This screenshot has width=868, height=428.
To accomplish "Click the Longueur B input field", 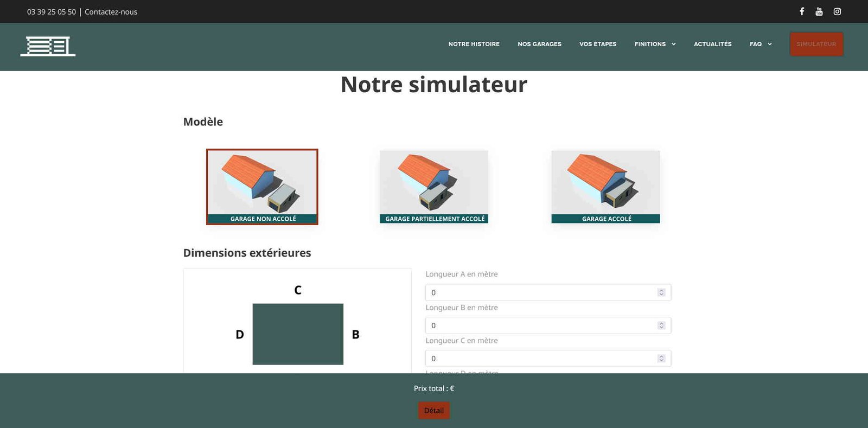I will (548, 325).
